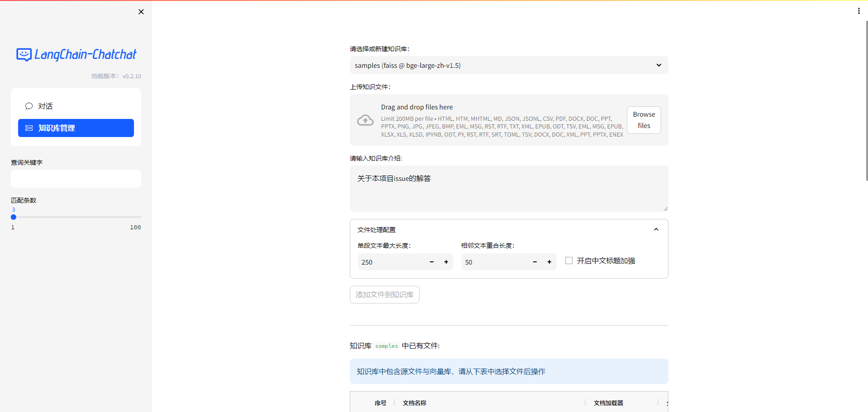Open the 对话 chat page
This screenshot has width=868, height=412.
pos(76,106)
